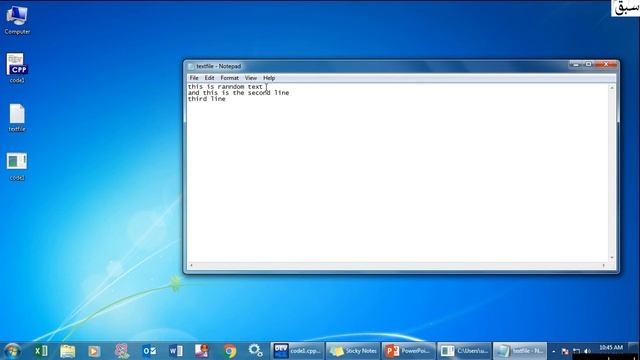Open the Windows Start menu
Image resolution: width=640 pixels, height=360 pixels.
tap(12, 351)
